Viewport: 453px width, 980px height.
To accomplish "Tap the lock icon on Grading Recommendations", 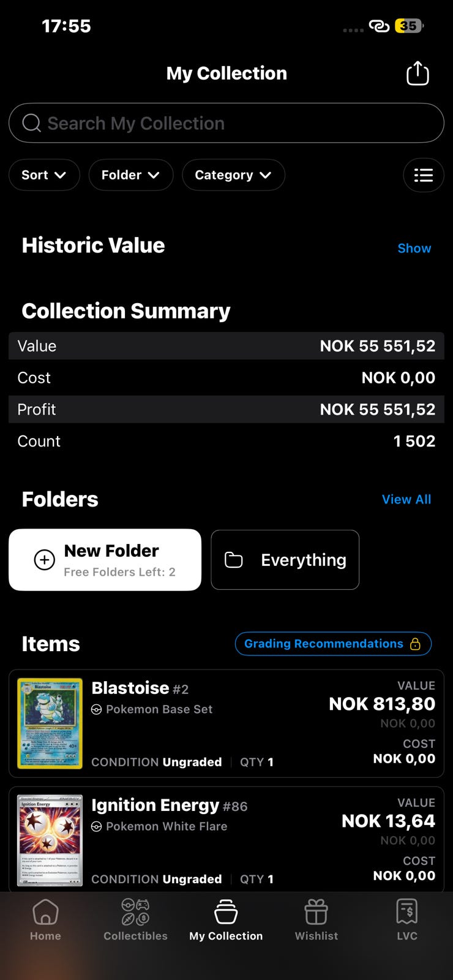I will click(x=415, y=644).
